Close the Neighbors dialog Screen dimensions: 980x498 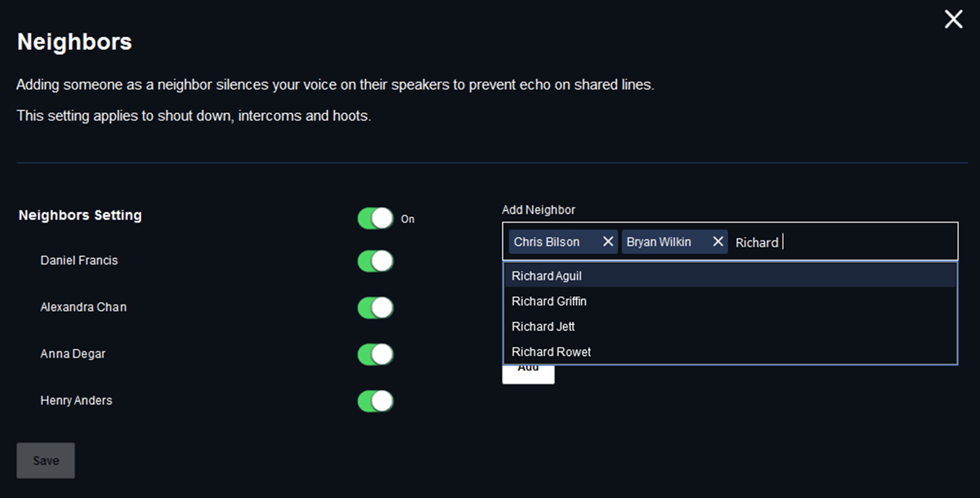coord(953,19)
